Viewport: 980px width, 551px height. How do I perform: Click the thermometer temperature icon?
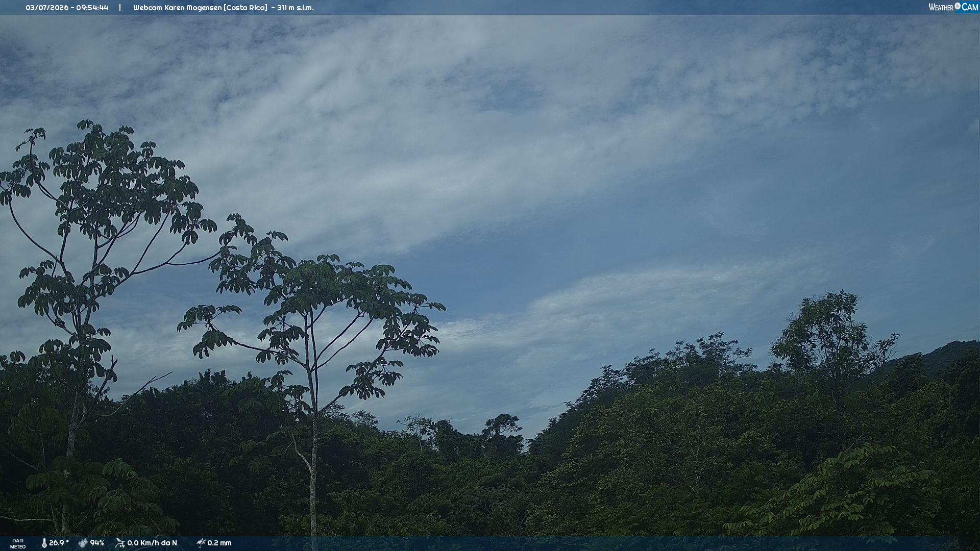tap(44, 543)
